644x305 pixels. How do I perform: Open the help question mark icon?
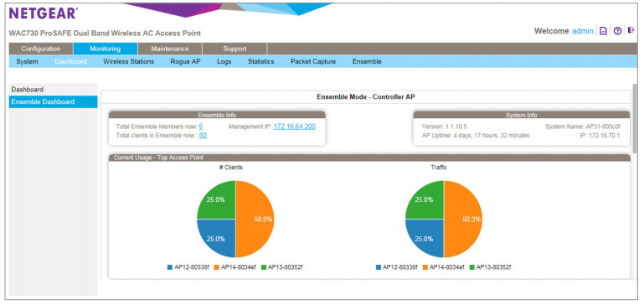pyautogui.click(x=617, y=31)
